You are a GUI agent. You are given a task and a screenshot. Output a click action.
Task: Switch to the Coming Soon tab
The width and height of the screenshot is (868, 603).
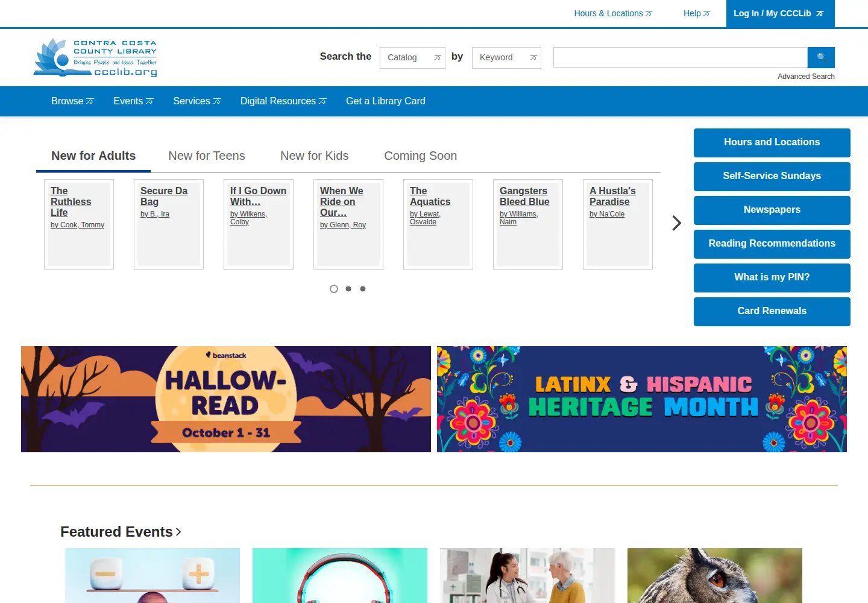(421, 156)
